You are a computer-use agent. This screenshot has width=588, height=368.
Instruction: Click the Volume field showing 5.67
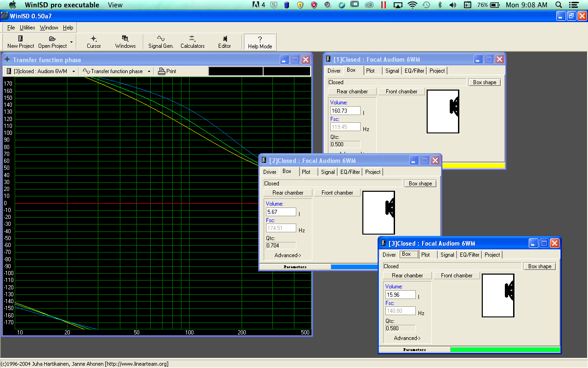pyautogui.click(x=281, y=212)
